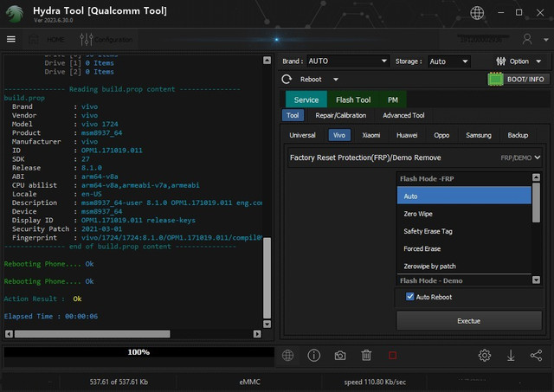The width and height of the screenshot is (554, 392).
Task: Click FRP list scroll up arrow
Action: pyautogui.click(x=536, y=177)
